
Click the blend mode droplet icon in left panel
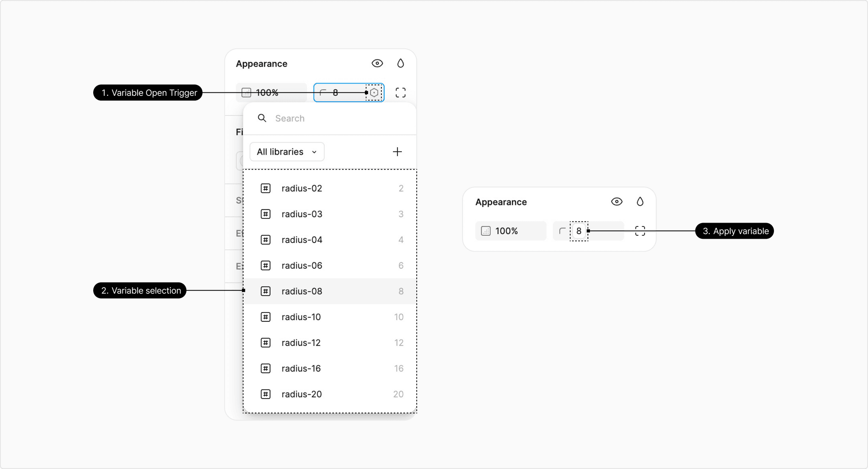(401, 64)
